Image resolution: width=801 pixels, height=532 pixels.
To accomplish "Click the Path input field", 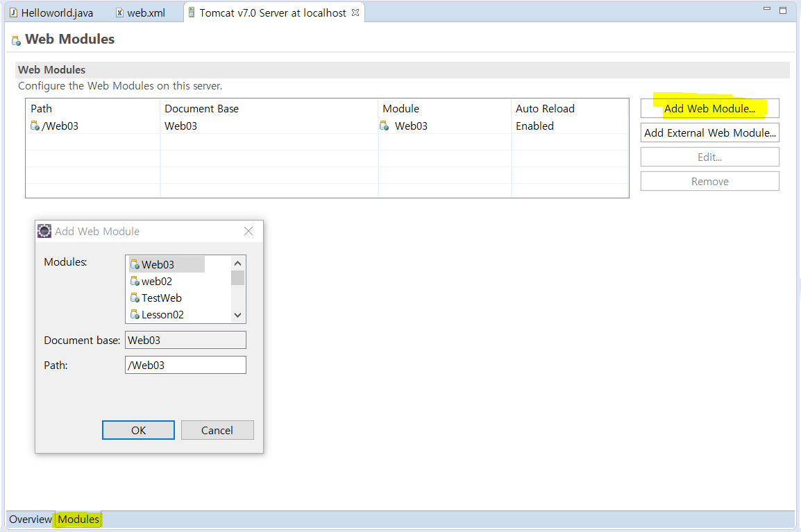I will pyautogui.click(x=185, y=365).
